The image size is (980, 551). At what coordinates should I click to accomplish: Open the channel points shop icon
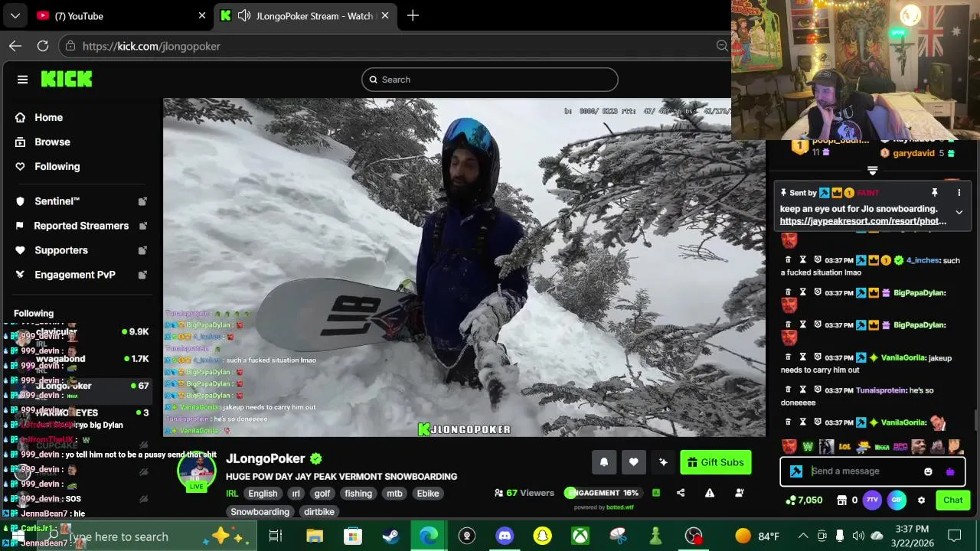coord(842,500)
